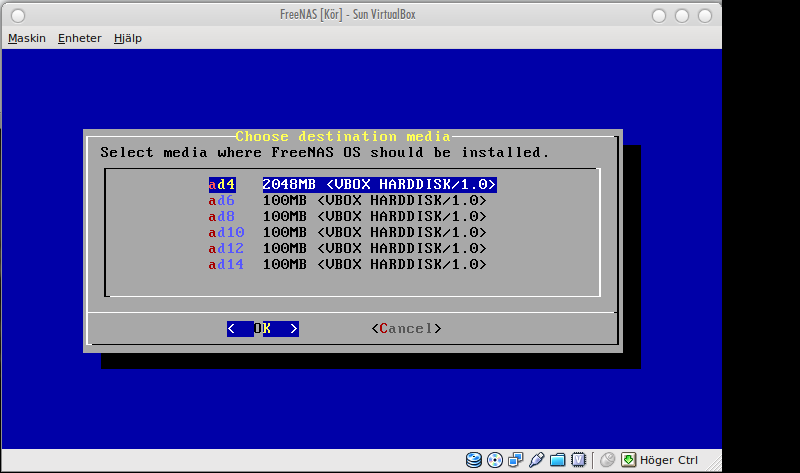
Task: Click the hard disk activity icon
Action: pyautogui.click(x=474, y=460)
